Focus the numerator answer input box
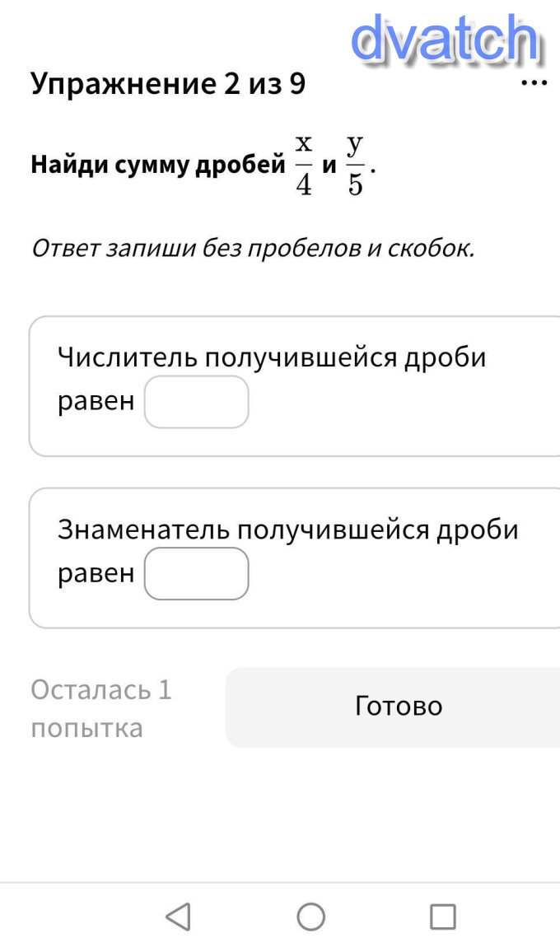Viewport: 560px width, 952px height. [197, 402]
